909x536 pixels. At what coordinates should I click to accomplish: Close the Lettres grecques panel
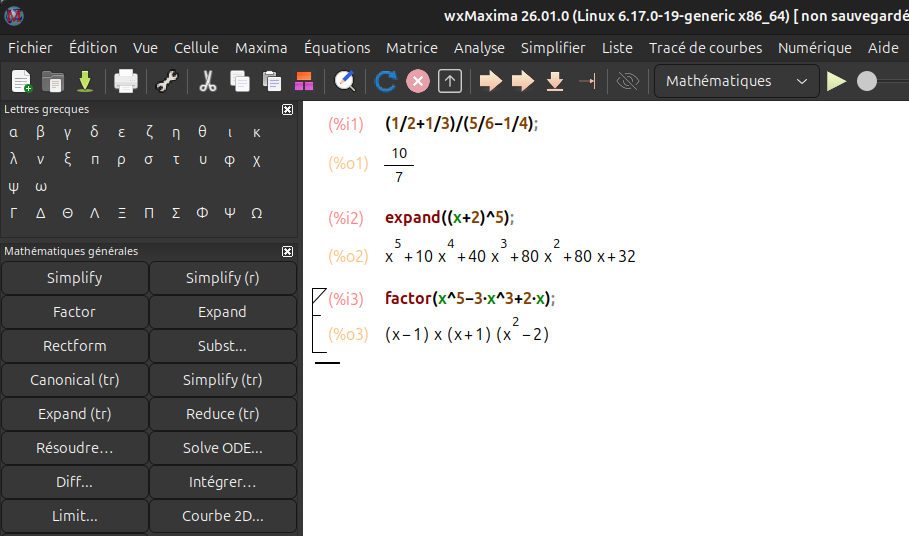pyautogui.click(x=287, y=110)
